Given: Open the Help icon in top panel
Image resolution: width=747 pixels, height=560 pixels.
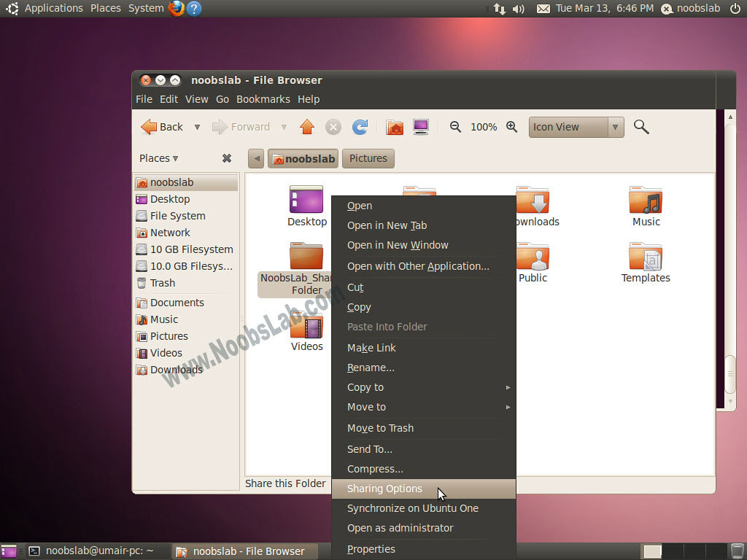Looking at the screenshot, I should pyautogui.click(x=194, y=9).
